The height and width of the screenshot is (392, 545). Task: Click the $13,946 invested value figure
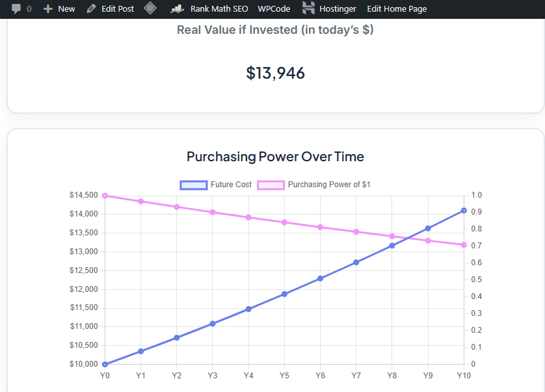point(275,73)
